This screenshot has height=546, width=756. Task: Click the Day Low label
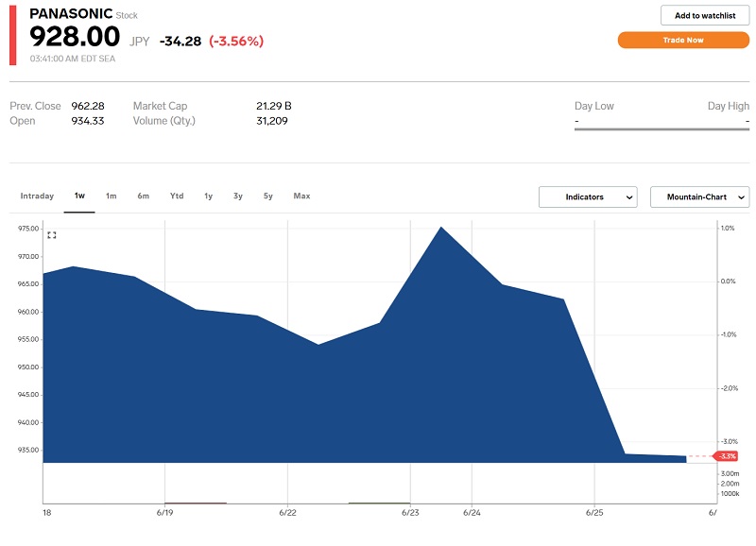coord(594,106)
